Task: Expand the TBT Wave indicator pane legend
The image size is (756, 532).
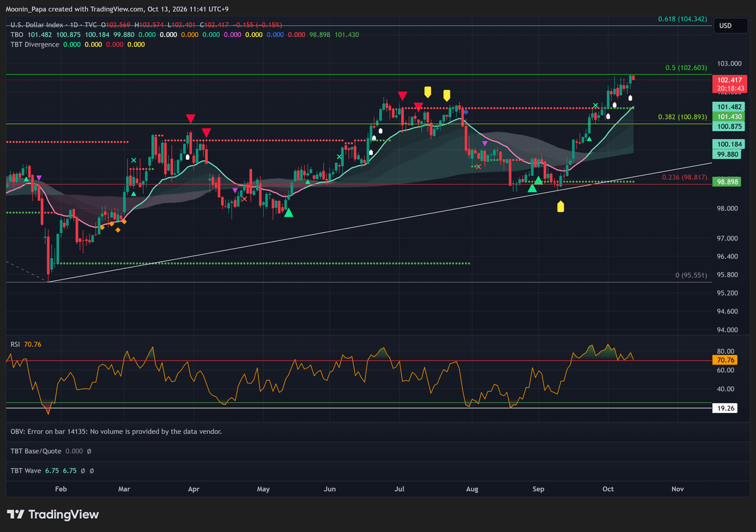Action: point(25,470)
